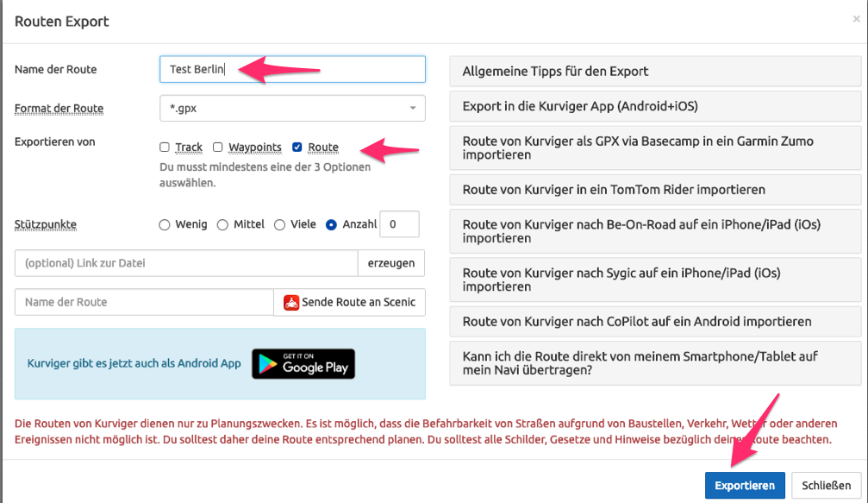Tick the Waypoints checkbox
The width and height of the screenshot is (868, 503).
pyautogui.click(x=218, y=148)
